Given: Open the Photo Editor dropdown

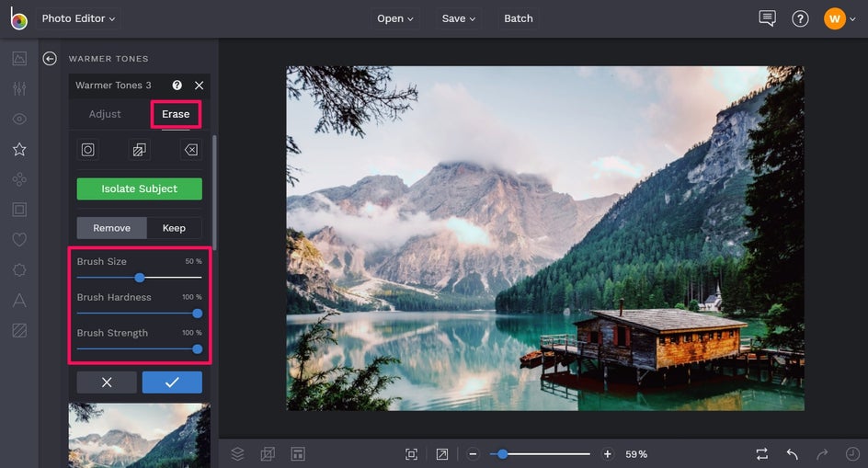Looking at the screenshot, I should click(x=78, y=18).
